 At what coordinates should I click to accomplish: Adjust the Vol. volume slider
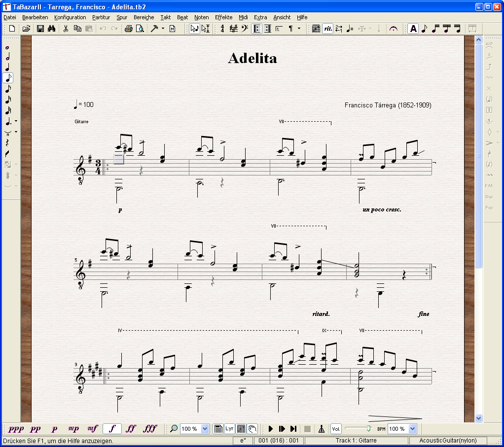pyautogui.click(x=368, y=429)
